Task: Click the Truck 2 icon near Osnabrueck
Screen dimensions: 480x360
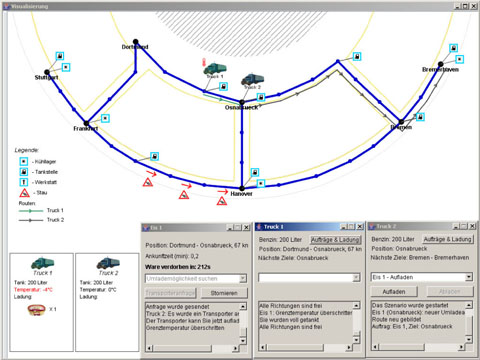Action: (x=252, y=79)
